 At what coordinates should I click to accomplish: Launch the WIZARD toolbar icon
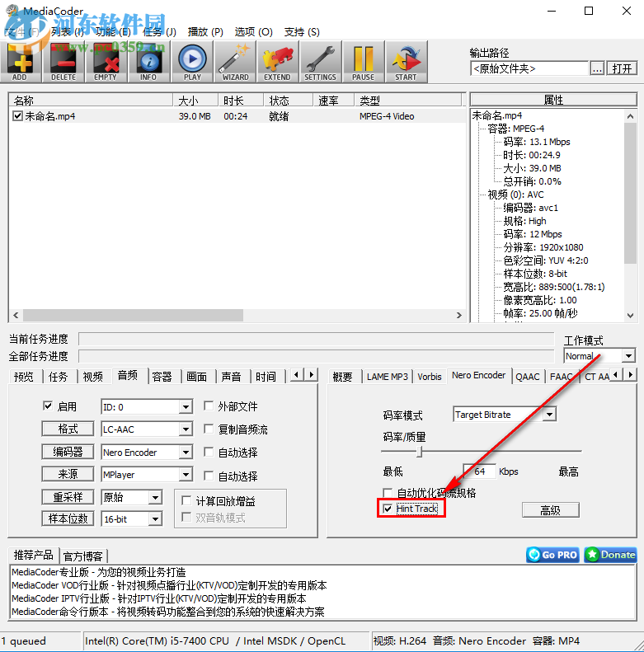(235, 62)
